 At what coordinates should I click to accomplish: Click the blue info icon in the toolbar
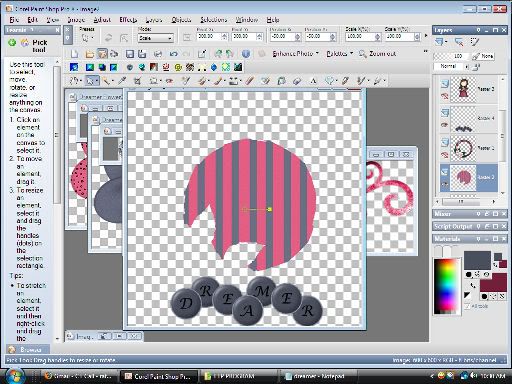coord(246,54)
